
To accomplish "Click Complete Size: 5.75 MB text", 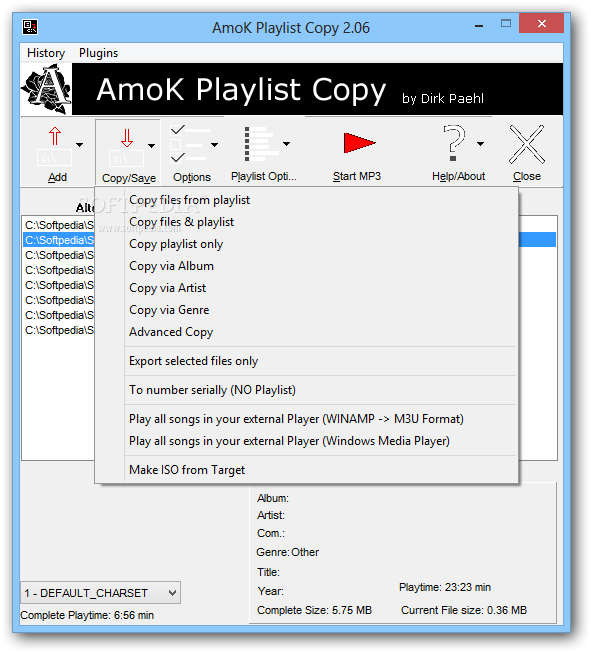I will [314, 610].
